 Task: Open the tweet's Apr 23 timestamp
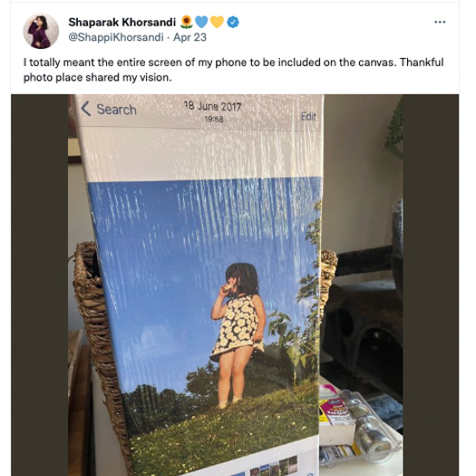click(x=189, y=37)
